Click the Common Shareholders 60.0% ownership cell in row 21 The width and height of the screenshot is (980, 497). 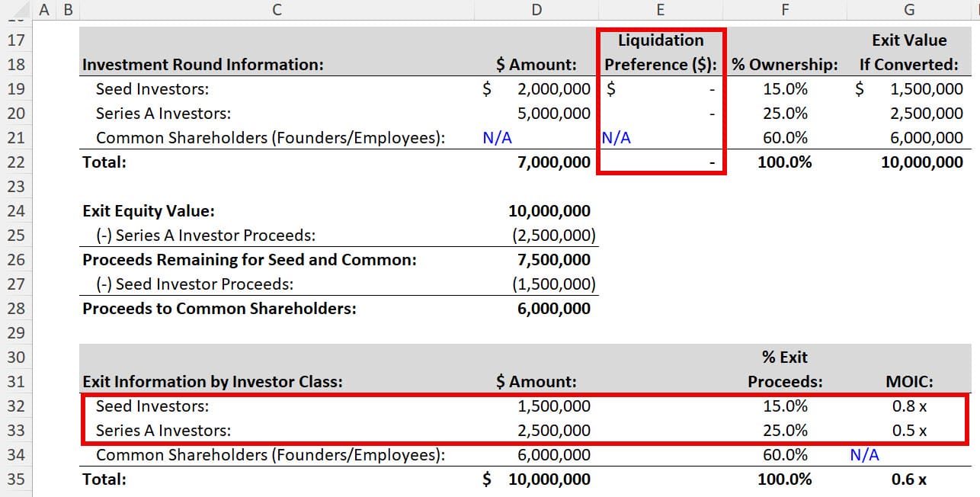click(x=785, y=138)
